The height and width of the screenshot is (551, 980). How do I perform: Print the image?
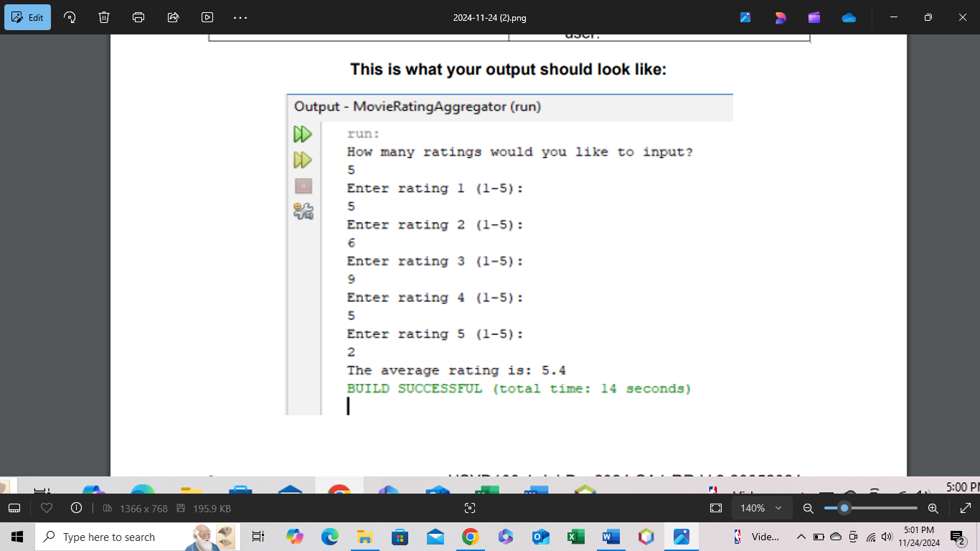point(138,17)
